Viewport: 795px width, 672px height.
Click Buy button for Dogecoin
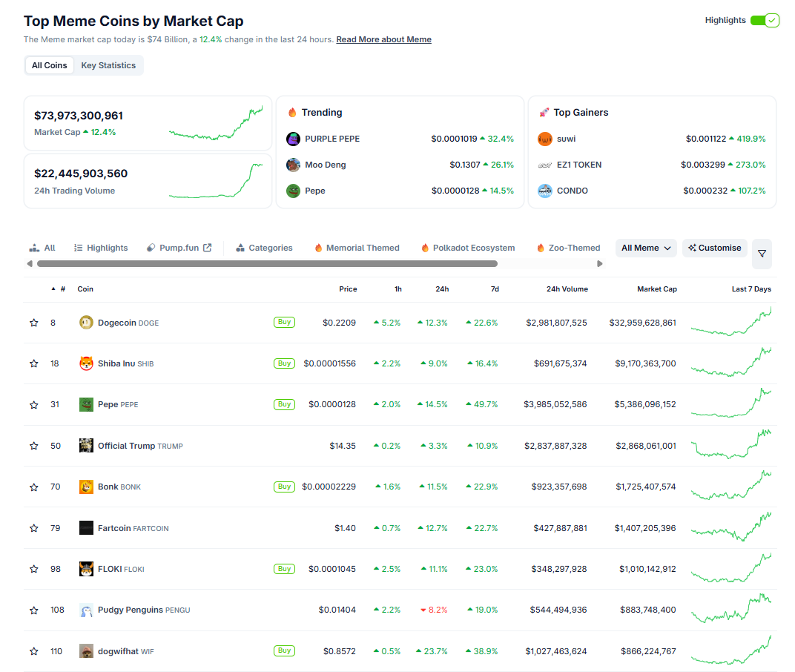pos(285,322)
